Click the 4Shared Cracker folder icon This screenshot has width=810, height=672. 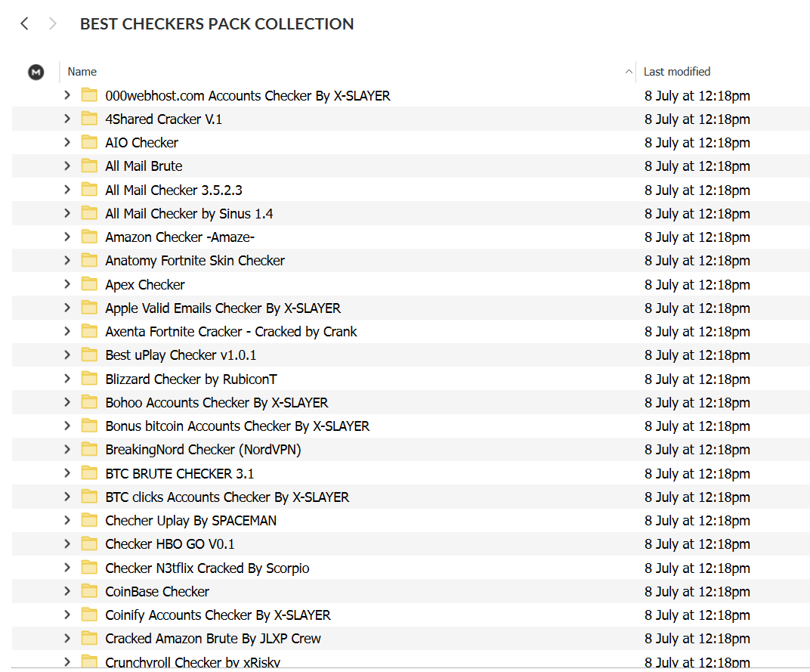tap(89, 119)
